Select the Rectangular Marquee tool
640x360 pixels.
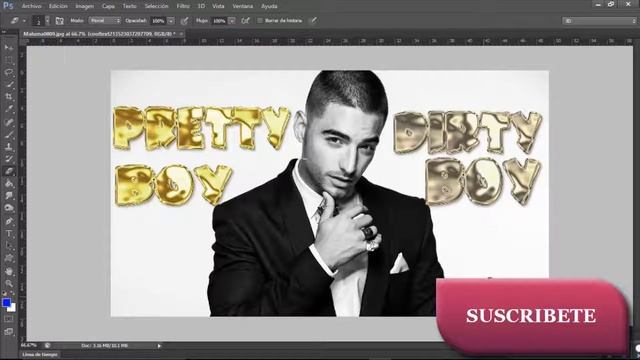(9, 60)
